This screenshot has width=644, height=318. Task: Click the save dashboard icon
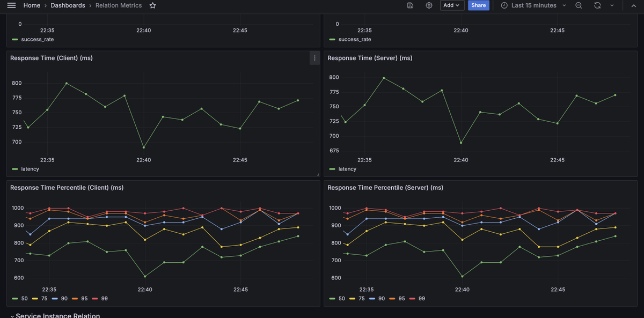pyautogui.click(x=410, y=5)
